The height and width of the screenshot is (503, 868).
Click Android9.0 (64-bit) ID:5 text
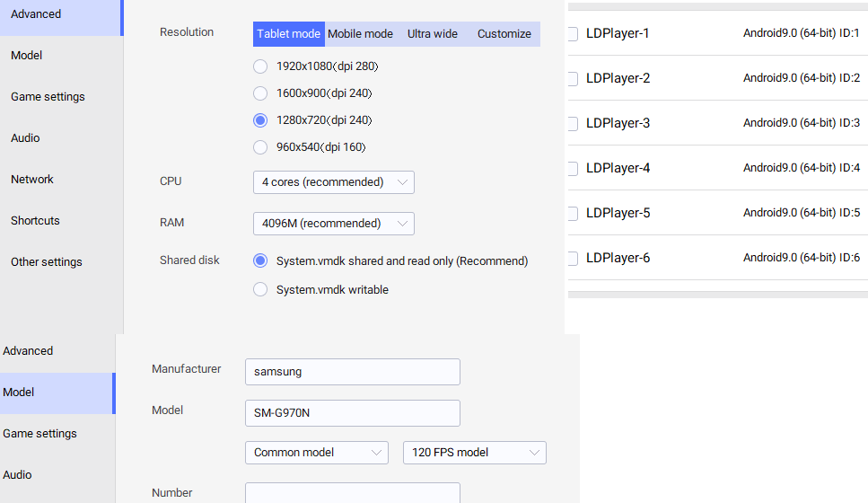pos(802,213)
